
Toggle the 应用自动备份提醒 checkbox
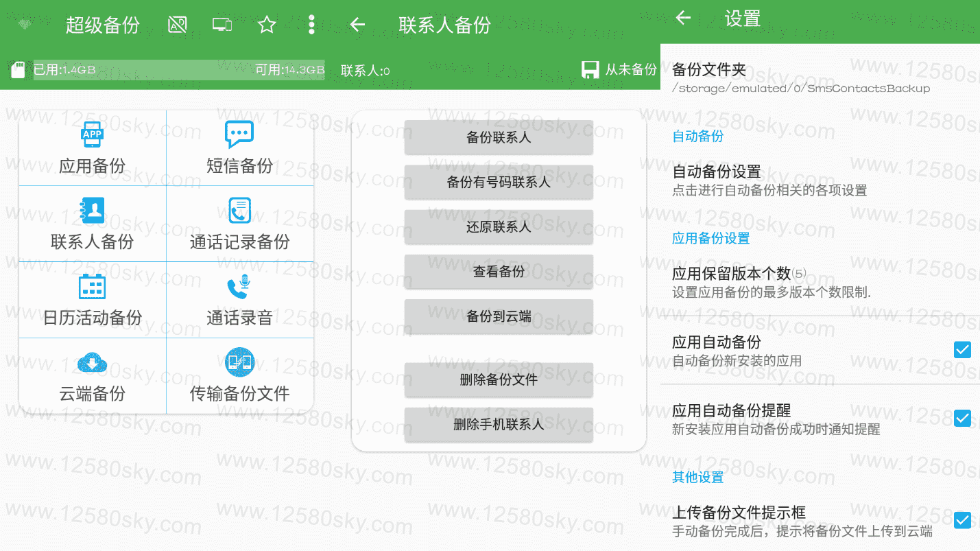click(x=962, y=418)
